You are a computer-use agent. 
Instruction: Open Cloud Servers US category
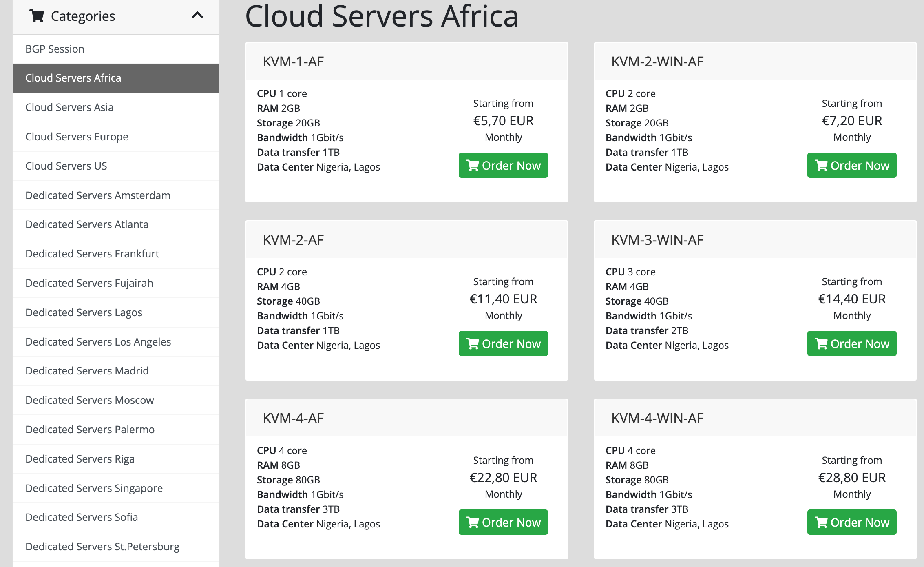click(66, 166)
